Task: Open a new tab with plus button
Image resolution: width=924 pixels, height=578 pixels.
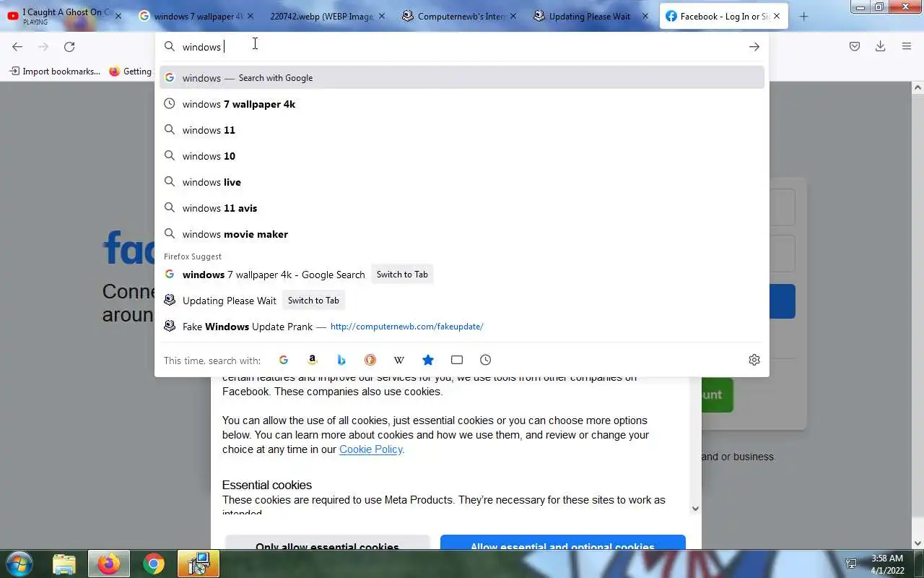Action: coord(804,16)
